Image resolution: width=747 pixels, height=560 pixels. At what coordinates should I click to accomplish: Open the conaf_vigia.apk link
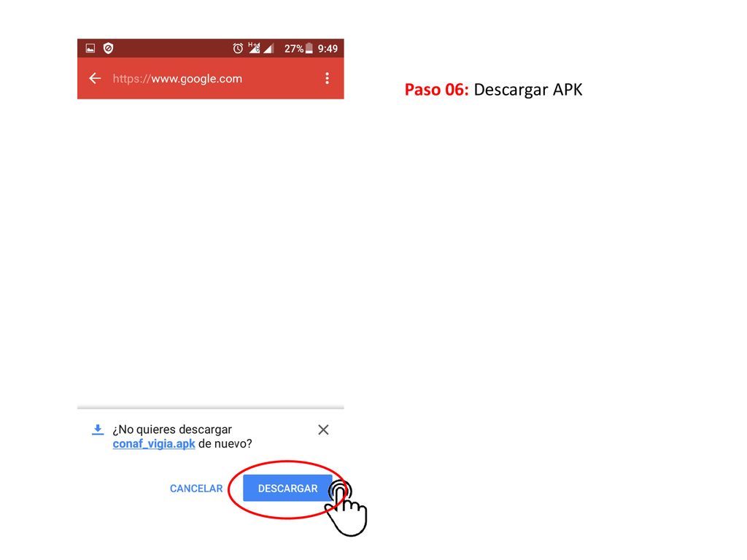[x=154, y=444]
